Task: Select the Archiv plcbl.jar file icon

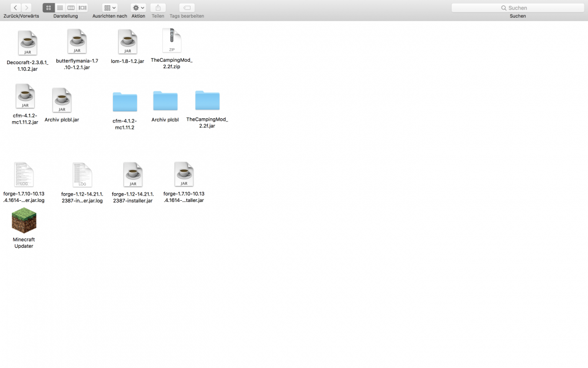Action: [x=62, y=100]
